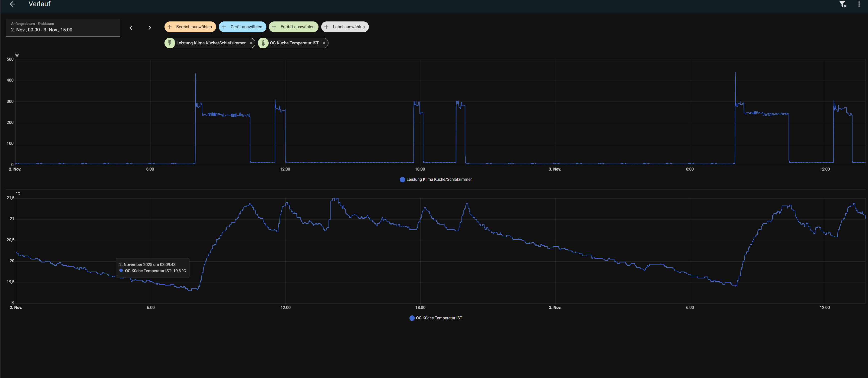Click the thermometer icon on the Temperatur chip

[x=263, y=43]
